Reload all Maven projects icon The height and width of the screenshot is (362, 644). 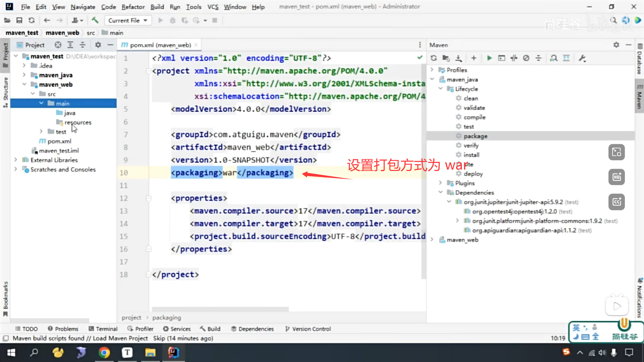click(434, 58)
